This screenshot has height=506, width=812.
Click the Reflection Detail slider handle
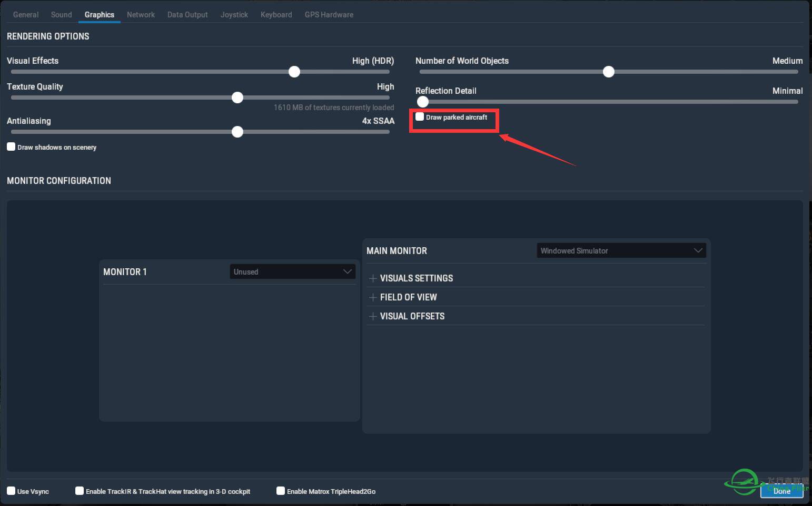[423, 102]
